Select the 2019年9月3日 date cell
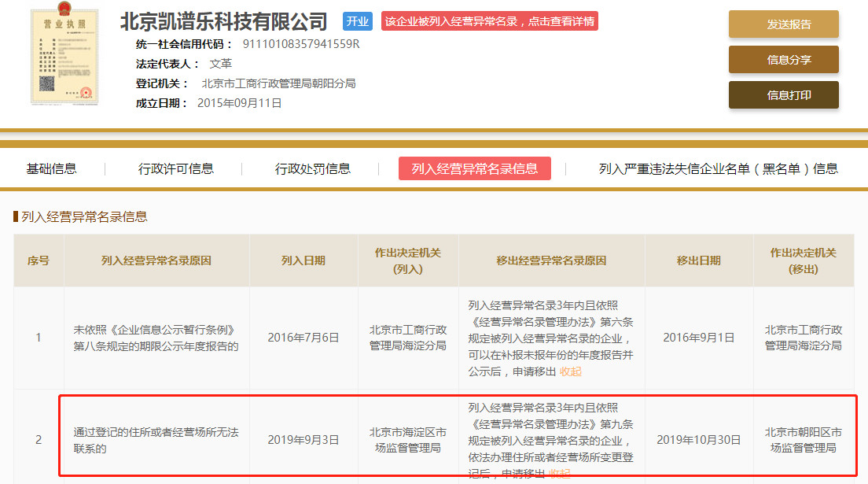The width and height of the screenshot is (868, 484). [303, 439]
